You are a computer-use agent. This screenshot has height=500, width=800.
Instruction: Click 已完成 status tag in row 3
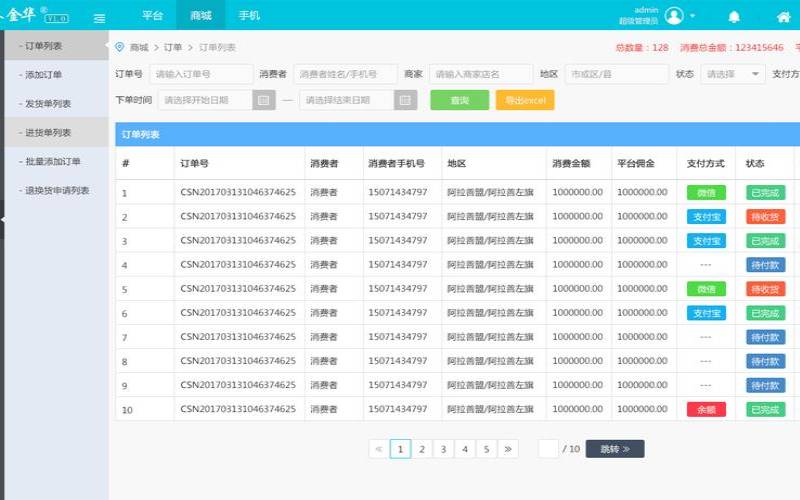pos(765,241)
